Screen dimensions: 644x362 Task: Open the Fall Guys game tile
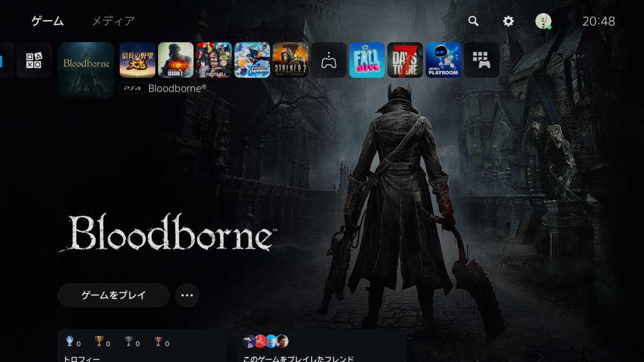[x=367, y=60]
